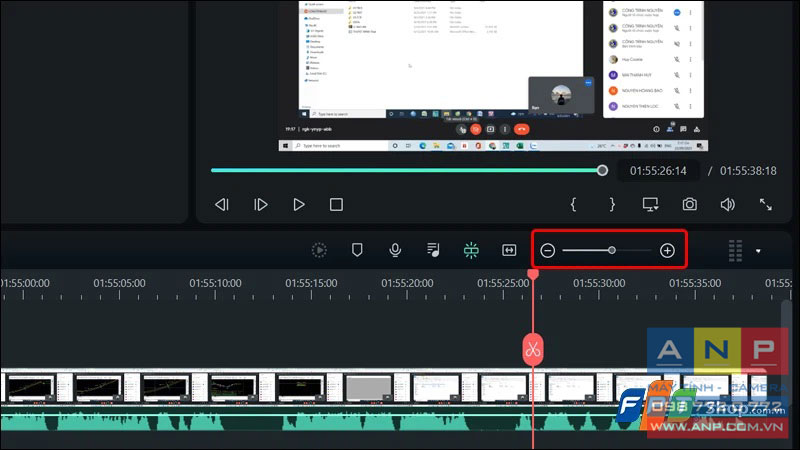Jump to 01:55:20:00 on timeline ruler
The image size is (800, 450).
click(x=407, y=283)
